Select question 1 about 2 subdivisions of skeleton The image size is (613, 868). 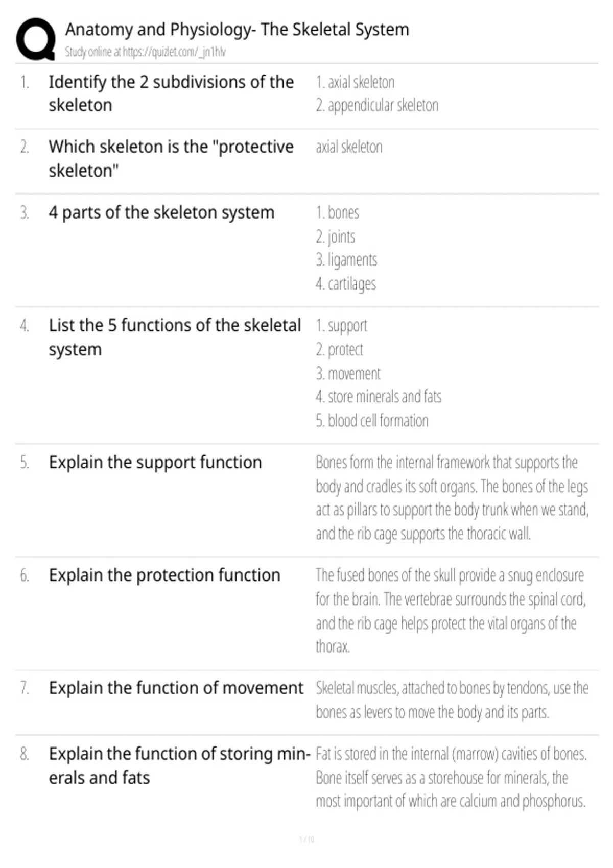[x=171, y=93]
